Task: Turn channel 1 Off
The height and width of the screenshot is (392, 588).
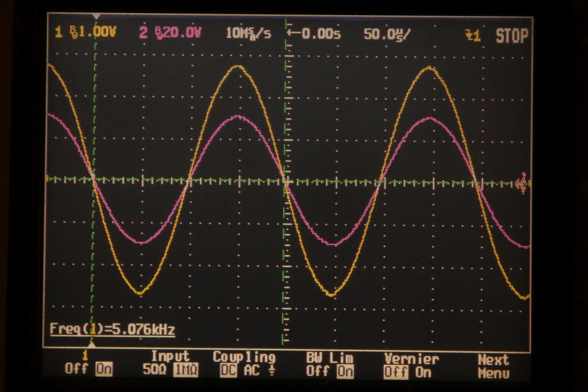Action: click(75, 370)
